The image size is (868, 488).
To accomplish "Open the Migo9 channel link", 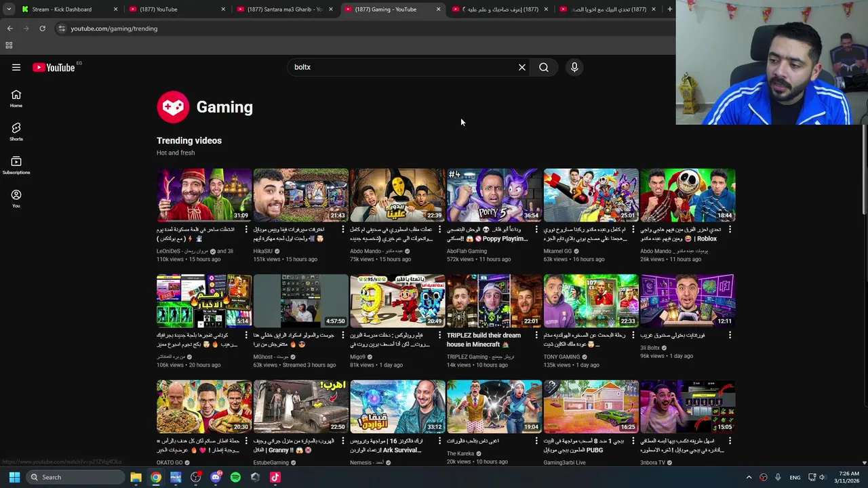I will pos(357,357).
